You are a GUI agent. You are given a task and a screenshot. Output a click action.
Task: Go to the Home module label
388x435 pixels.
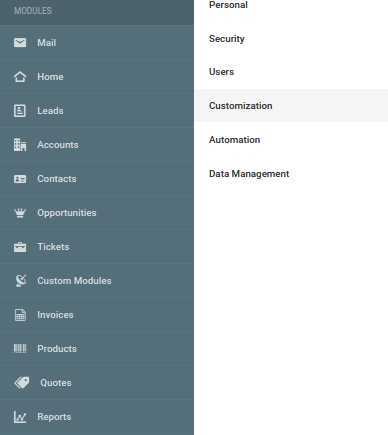50,77
